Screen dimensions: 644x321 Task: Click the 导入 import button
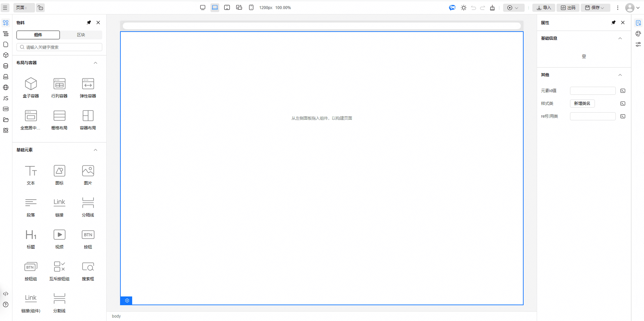544,8
